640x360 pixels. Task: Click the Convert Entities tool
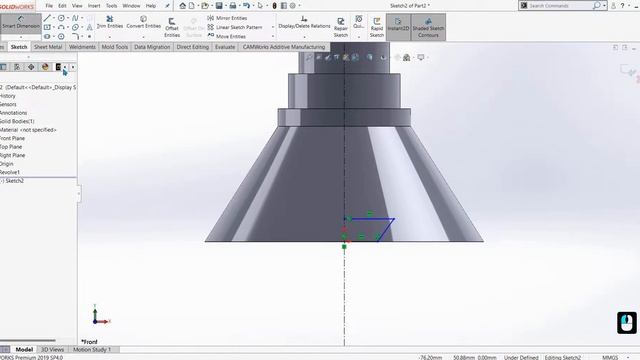(x=143, y=22)
